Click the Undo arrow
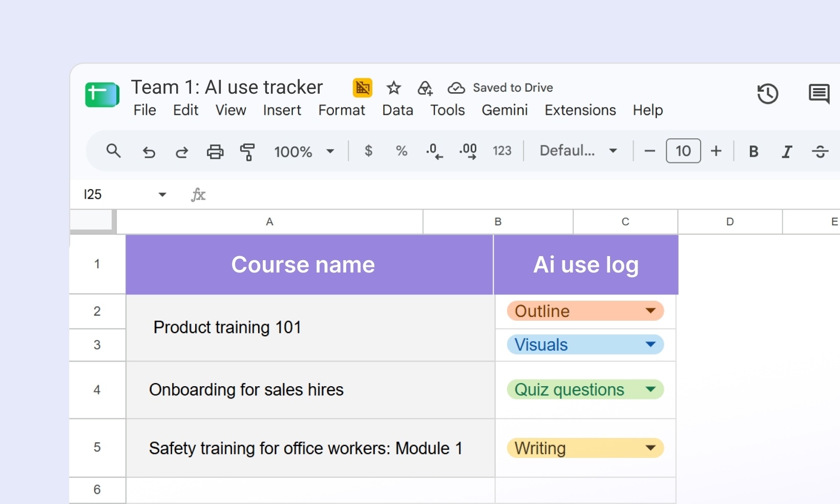 coord(149,152)
